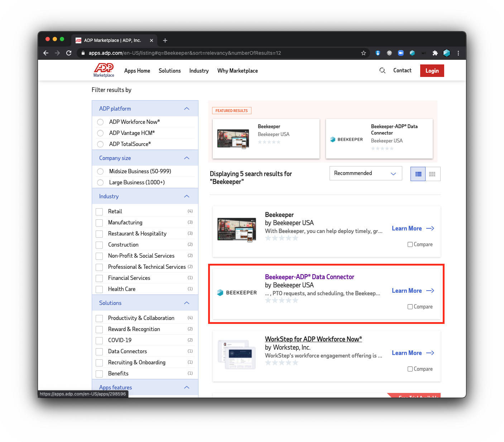Open Solutions nav menu
The height and width of the screenshot is (442, 504).
pyautogui.click(x=170, y=71)
